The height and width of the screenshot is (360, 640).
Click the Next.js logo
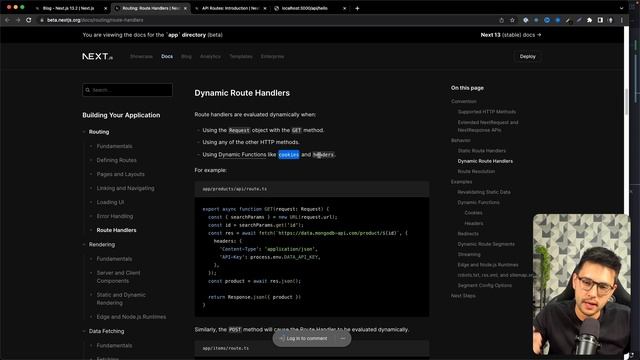point(98,56)
